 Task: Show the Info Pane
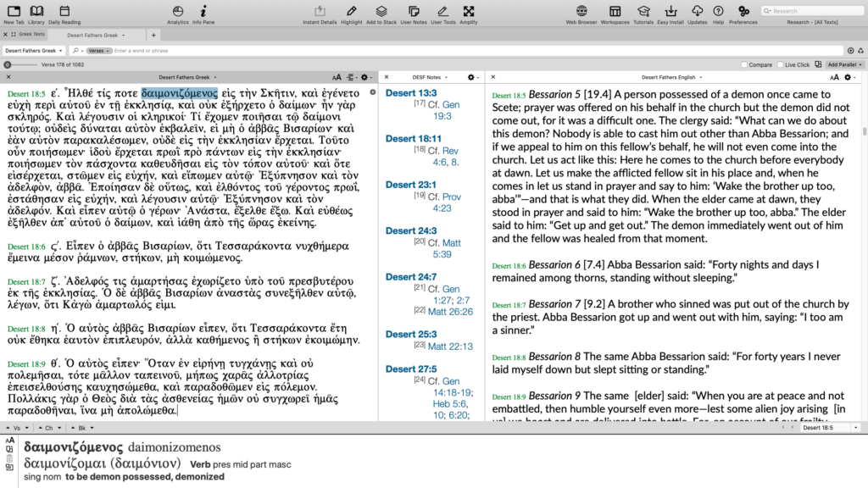coord(203,14)
